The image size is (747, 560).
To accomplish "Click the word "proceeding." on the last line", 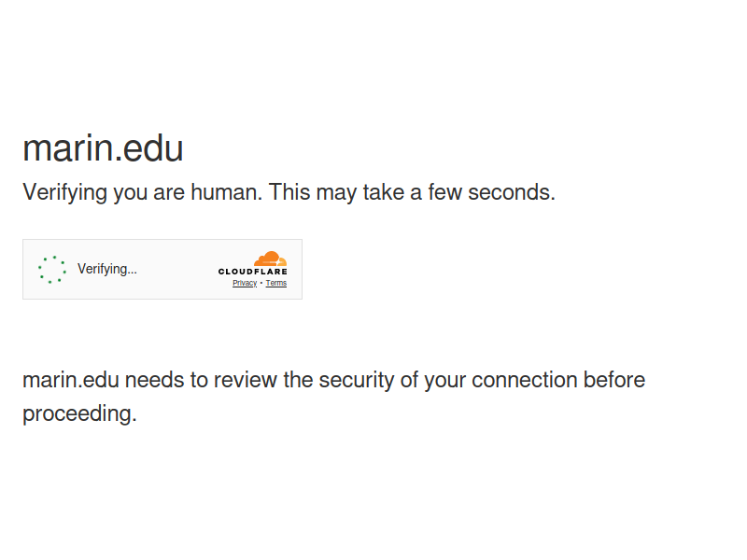I will tap(79, 413).
